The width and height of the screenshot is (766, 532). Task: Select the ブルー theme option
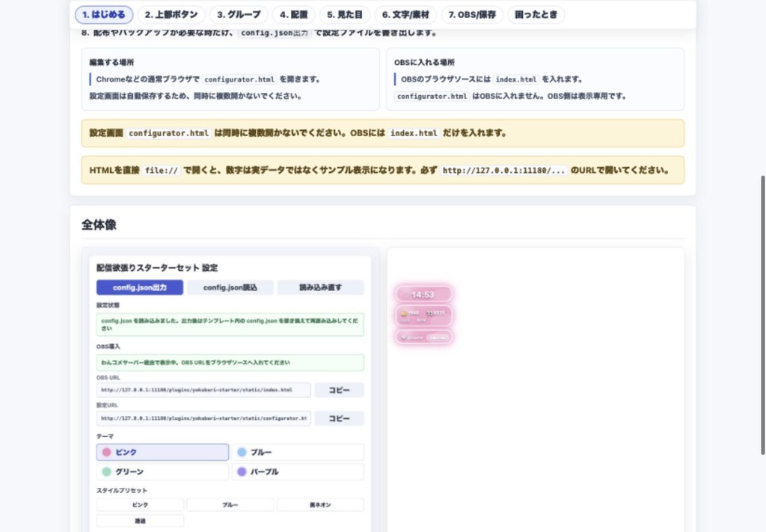[x=298, y=453]
